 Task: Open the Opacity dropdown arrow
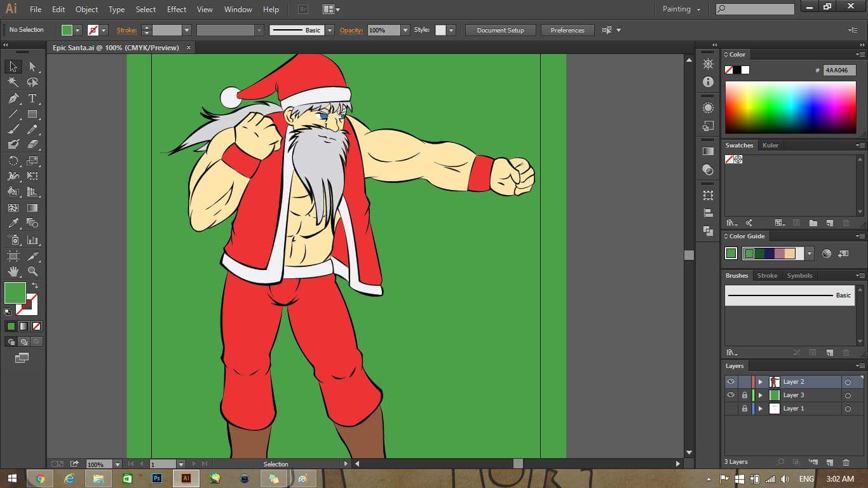[405, 30]
